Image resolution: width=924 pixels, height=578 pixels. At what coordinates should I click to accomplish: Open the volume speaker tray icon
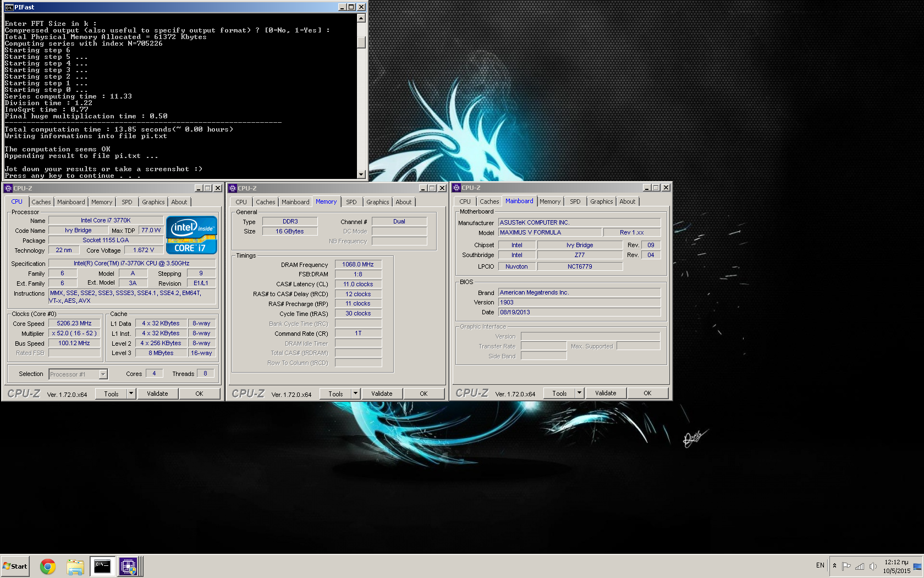[x=873, y=566]
